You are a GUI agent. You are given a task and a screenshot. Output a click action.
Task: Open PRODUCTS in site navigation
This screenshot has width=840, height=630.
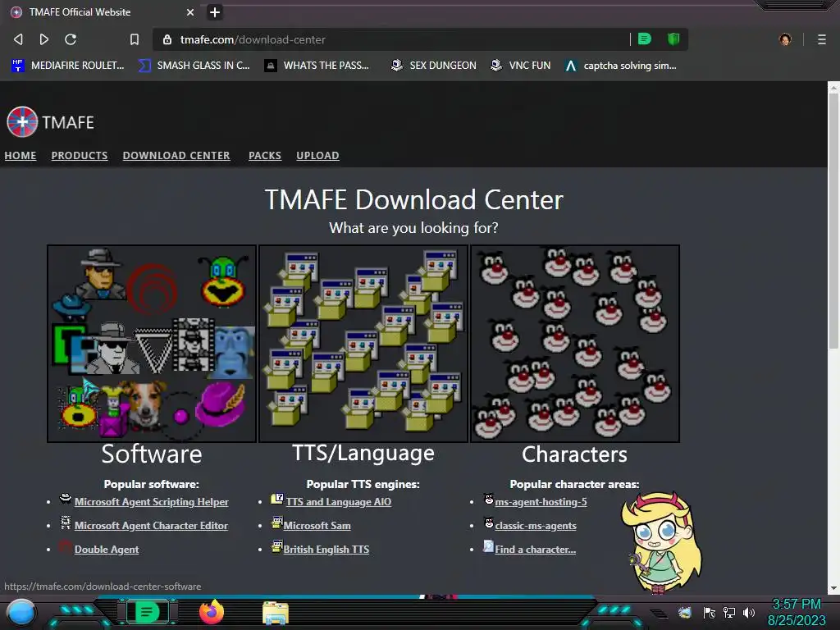tap(80, 155)
